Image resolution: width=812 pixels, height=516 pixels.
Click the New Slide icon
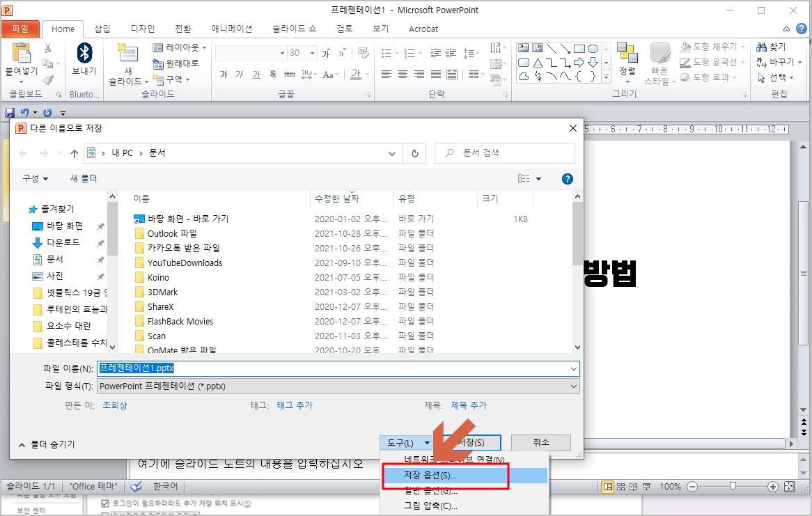click(127, 54)
